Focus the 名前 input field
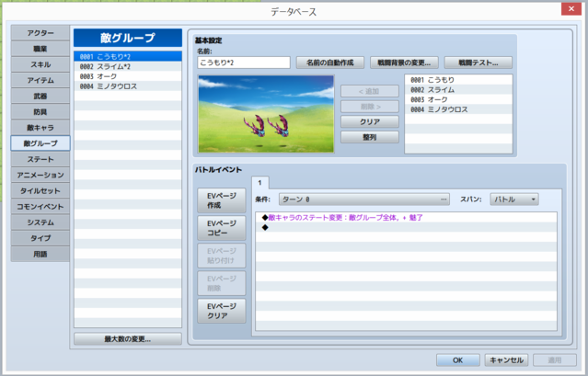The height and width of the screenshot is (376, 588). (244, 63)
